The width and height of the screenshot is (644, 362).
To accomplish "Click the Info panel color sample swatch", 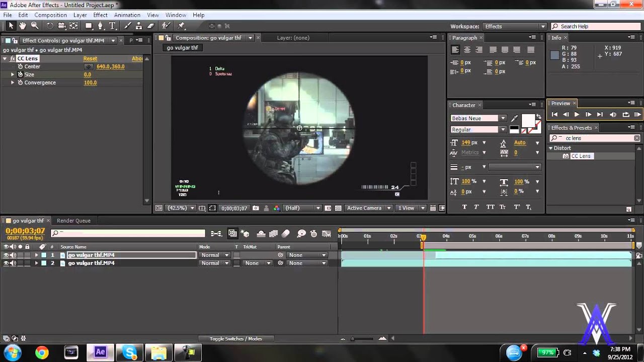I will point(554,55).
